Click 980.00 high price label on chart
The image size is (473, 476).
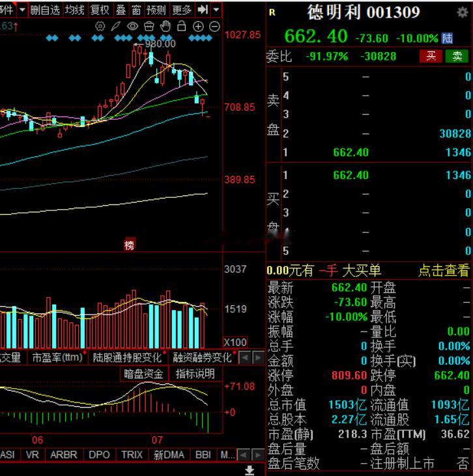[x=160, y=44]
